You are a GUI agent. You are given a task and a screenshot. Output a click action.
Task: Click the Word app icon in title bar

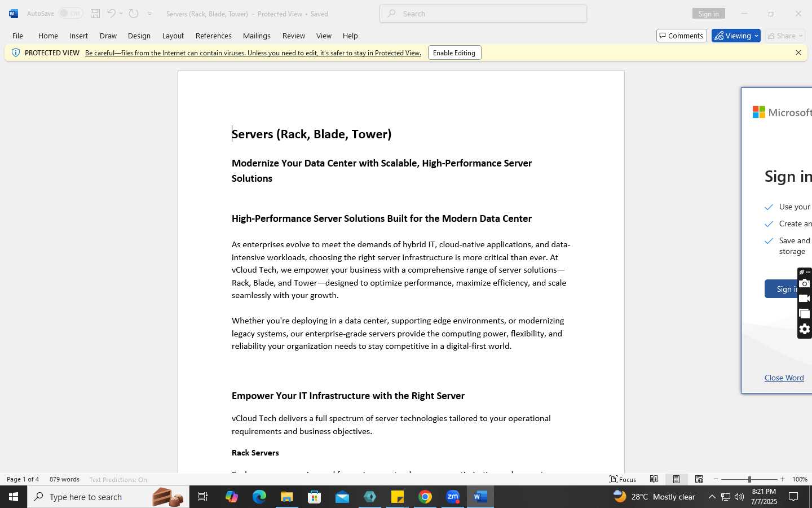pos(14,14)
